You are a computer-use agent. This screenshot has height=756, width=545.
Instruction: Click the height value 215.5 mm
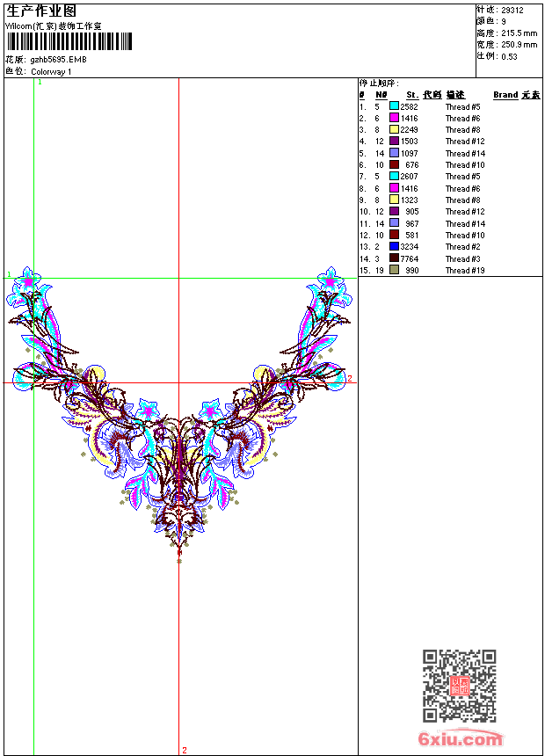coord(519,33)
